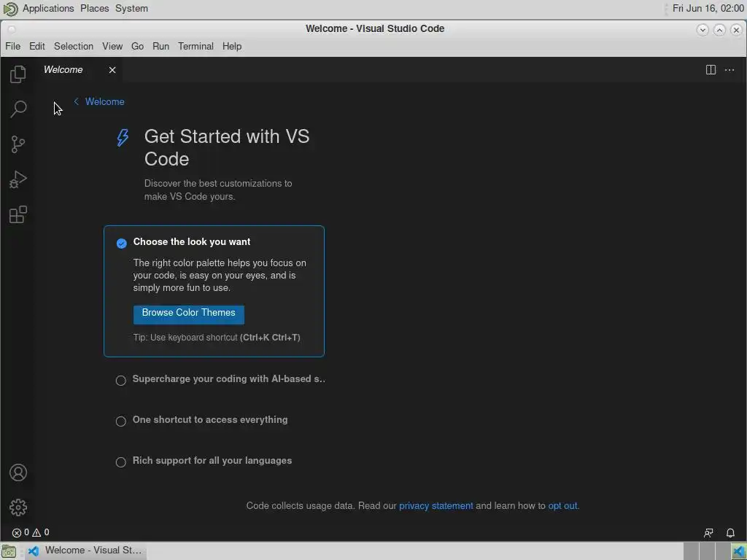Open the Extensions view icon
747x560 pixels.
tap(18, 215)
